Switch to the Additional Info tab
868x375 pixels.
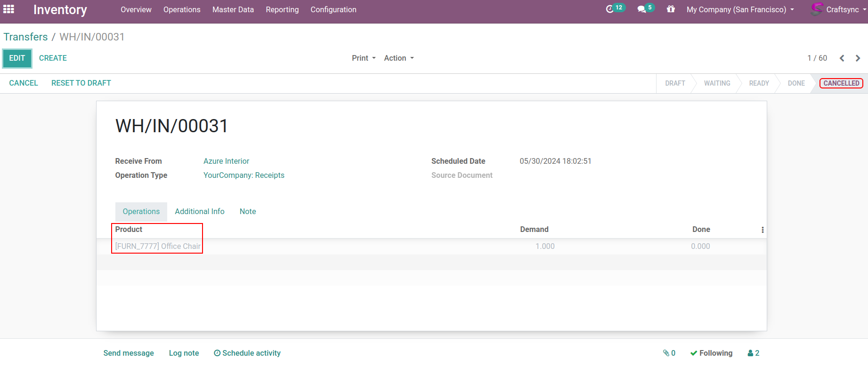pos(200,211)
